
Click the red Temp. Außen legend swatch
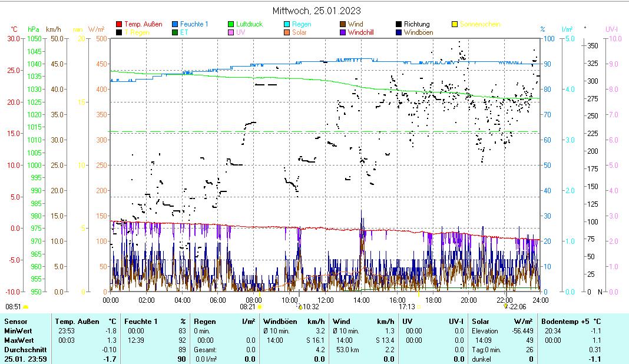(x=119, y=24)
